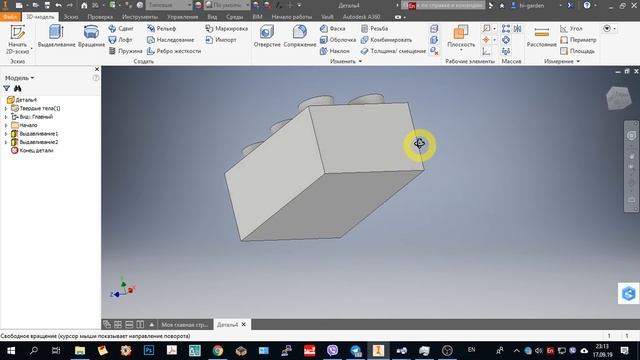Click the UCS icon in Рабочие элементы
The image size is (640, 360).
point(486,51)
